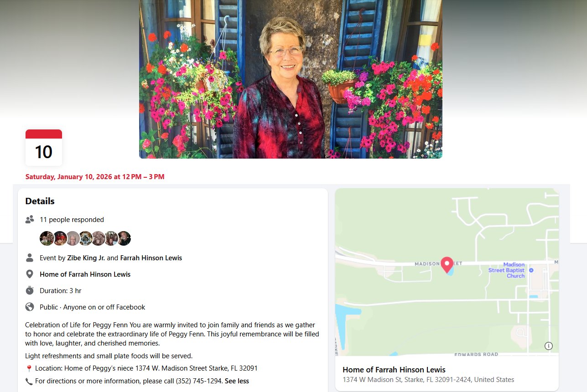Open the 11 people responded list
Image resolution: width=587 pixels, height=392 pixels.
point(72,220)
